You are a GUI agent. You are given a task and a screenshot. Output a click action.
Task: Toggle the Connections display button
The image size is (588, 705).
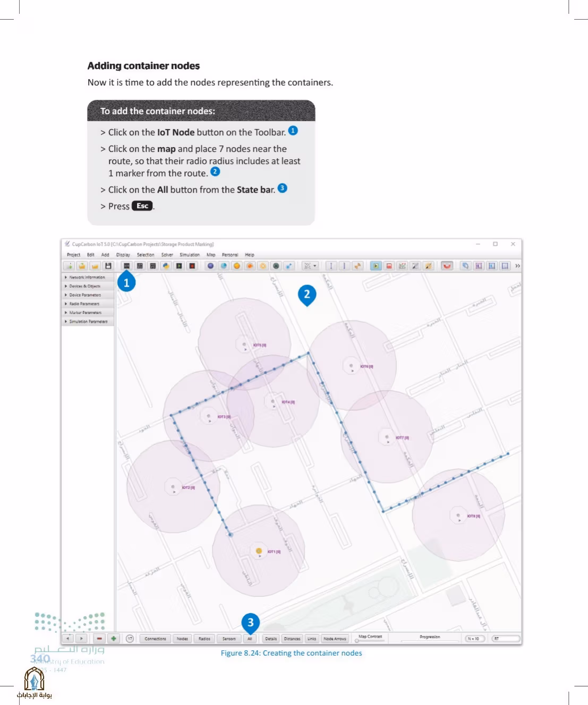(155, 639)
